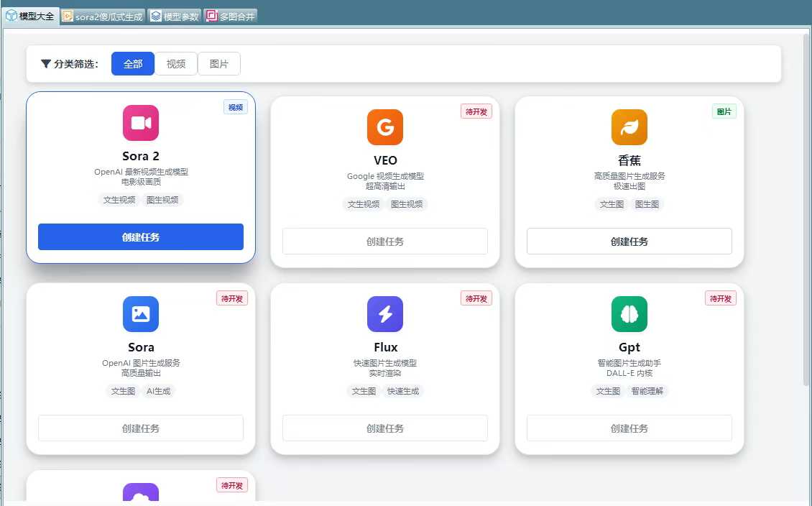812x506 pixels.
Task: Click the orange VEO Google icon
Action: 385,127
